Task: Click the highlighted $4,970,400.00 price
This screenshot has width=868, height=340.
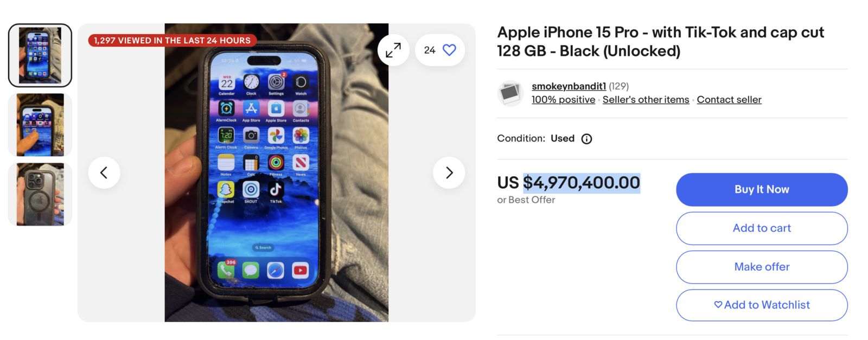Action: click(x=582, y=183)
